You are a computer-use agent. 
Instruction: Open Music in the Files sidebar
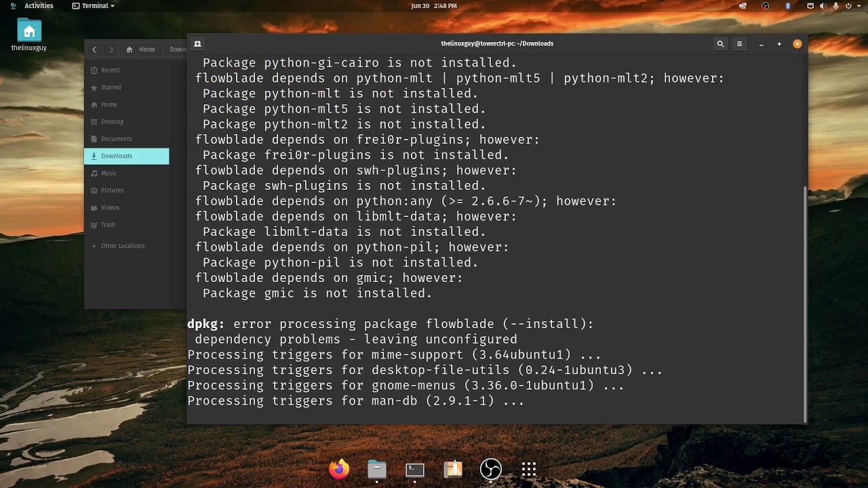coord(126,173)
